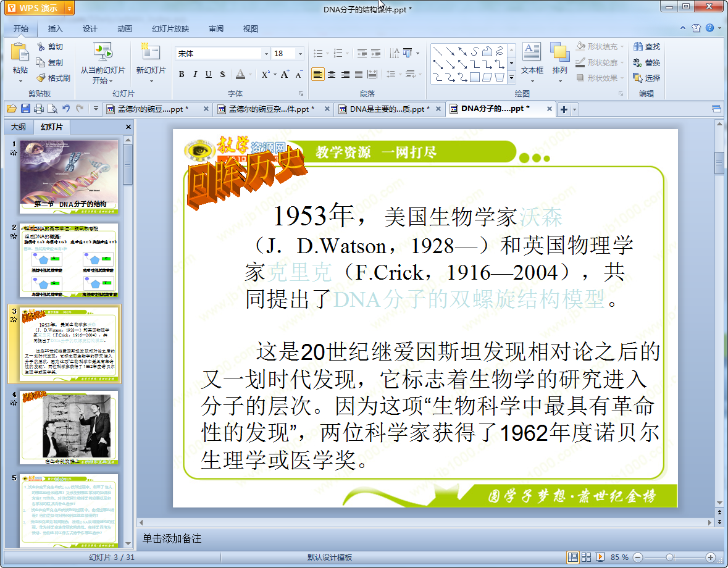728x568 pixels.
Task: Click the Cut scissors icon
Action: pyautogui.click(x=41, y=47)
